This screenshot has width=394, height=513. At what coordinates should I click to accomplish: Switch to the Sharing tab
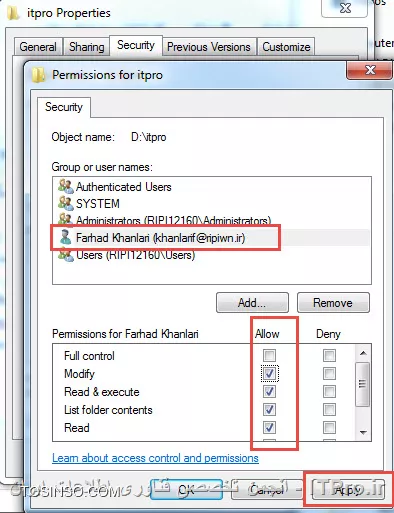87,47
